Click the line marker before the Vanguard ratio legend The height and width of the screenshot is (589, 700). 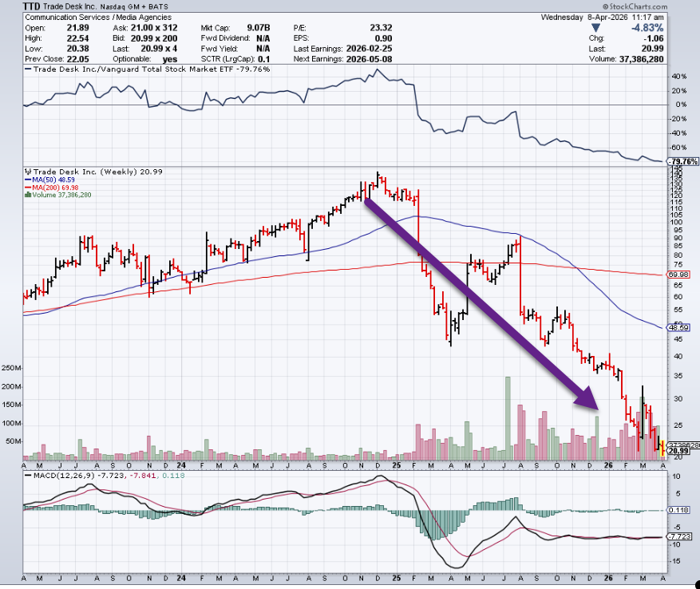pos(28,70)
